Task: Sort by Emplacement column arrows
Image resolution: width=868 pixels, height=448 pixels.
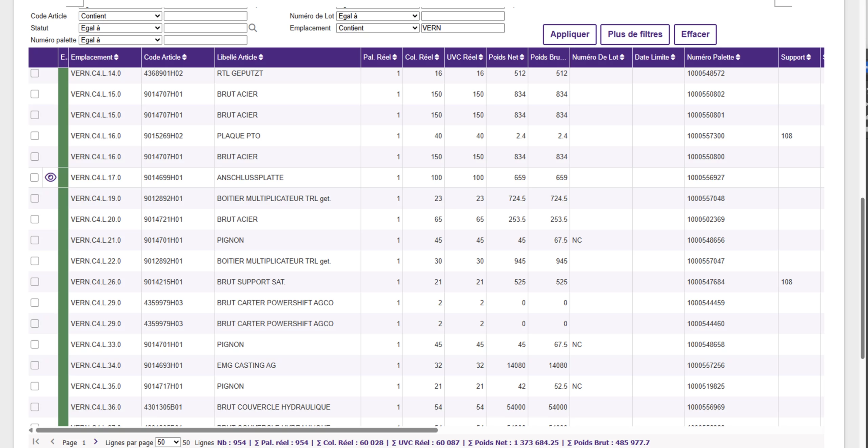Action: 116,57
